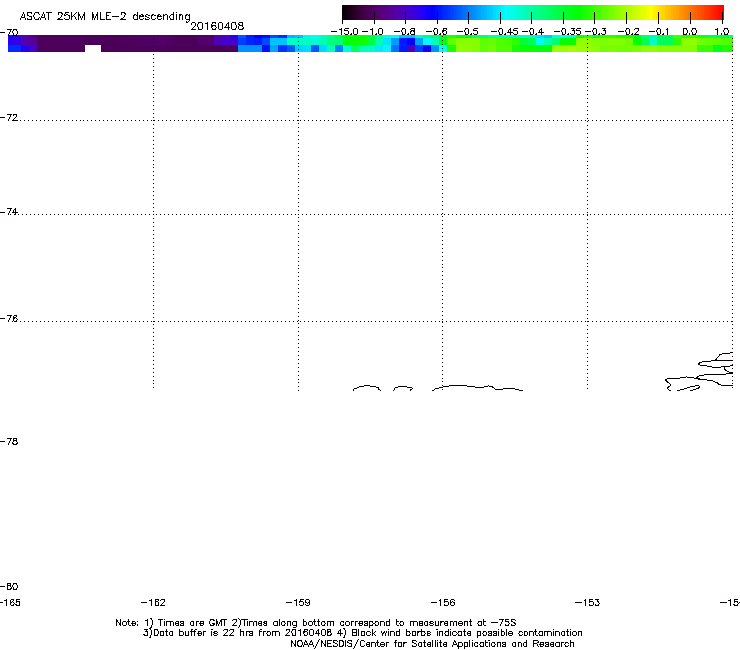Click the latitude label -76
This screenshot has height=650, width=740.
(x=9, y=319)
